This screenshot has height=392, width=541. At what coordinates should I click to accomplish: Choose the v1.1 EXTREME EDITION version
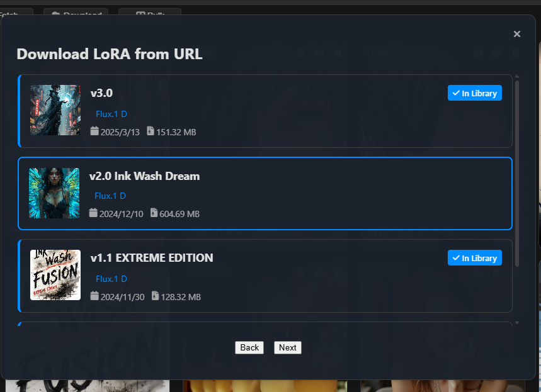click(152, 258)
